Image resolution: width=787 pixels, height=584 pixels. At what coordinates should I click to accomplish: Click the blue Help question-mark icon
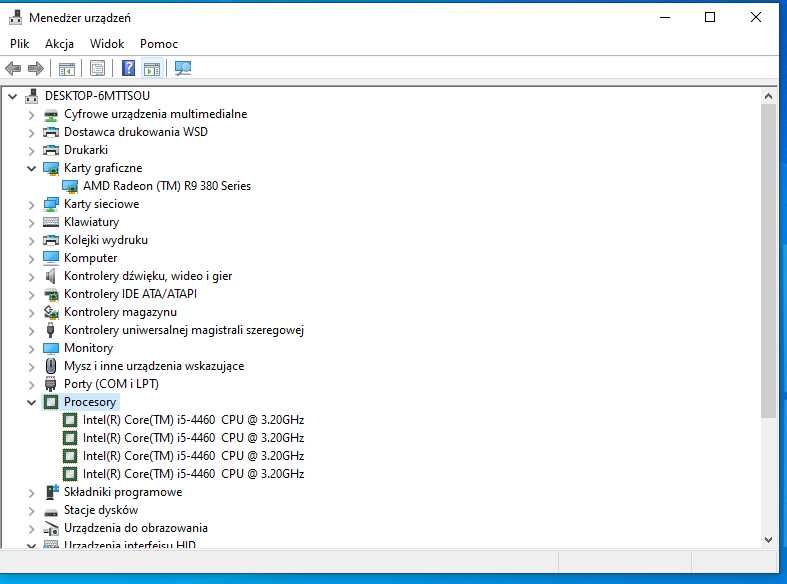pos(128,68)
